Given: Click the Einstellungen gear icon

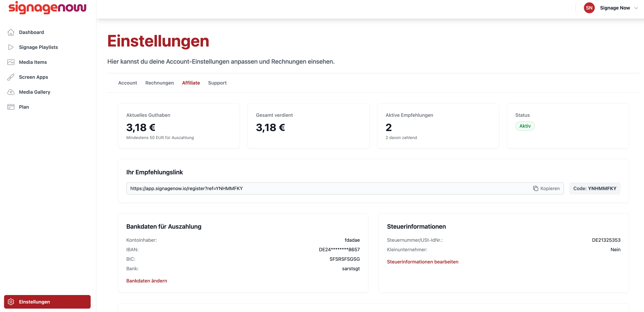Looking at the screenshot, I should (11, 302).
